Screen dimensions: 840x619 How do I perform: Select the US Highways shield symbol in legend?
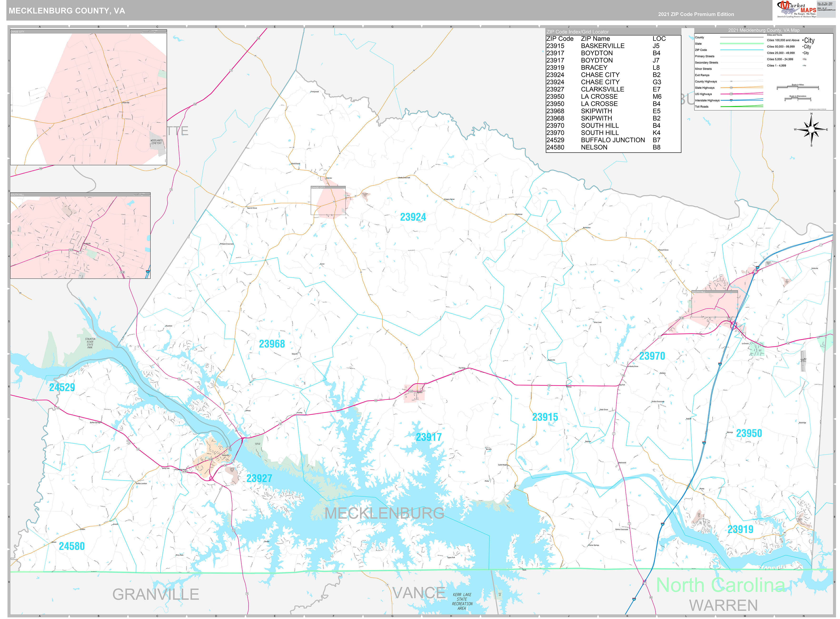coord(731,94)
